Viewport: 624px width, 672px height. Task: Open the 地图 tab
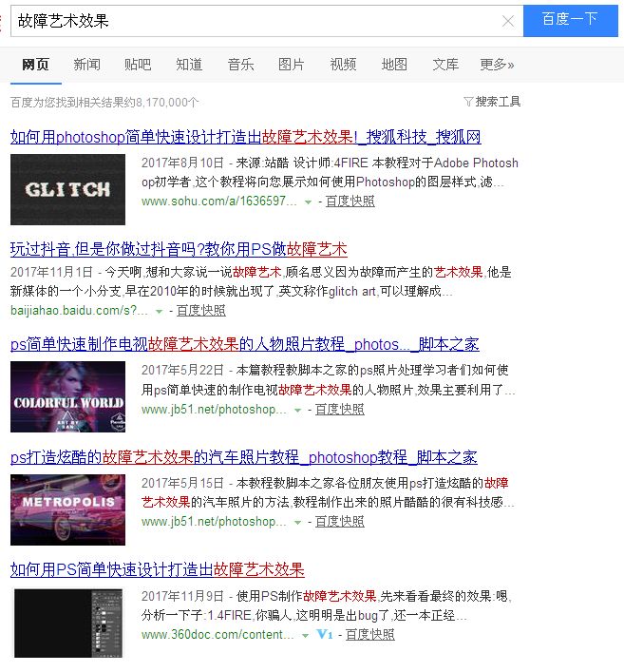coord(394,65)
